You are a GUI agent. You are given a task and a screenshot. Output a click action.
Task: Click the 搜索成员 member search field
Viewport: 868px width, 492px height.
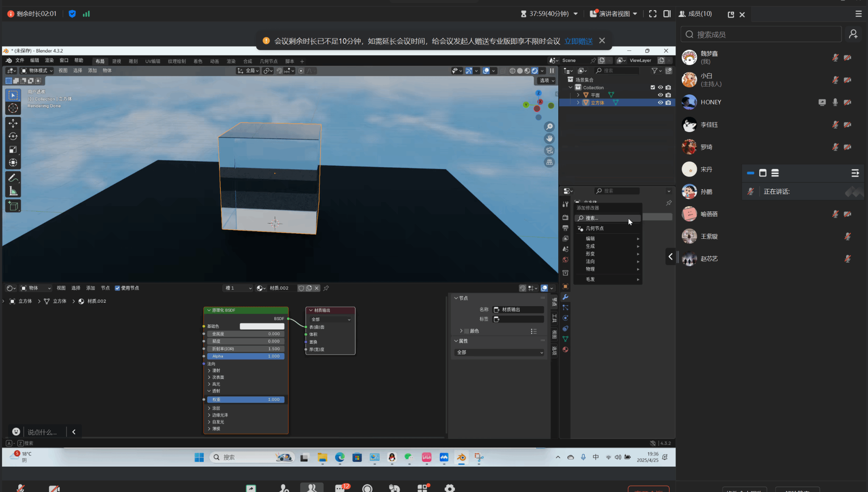(761, 34)
